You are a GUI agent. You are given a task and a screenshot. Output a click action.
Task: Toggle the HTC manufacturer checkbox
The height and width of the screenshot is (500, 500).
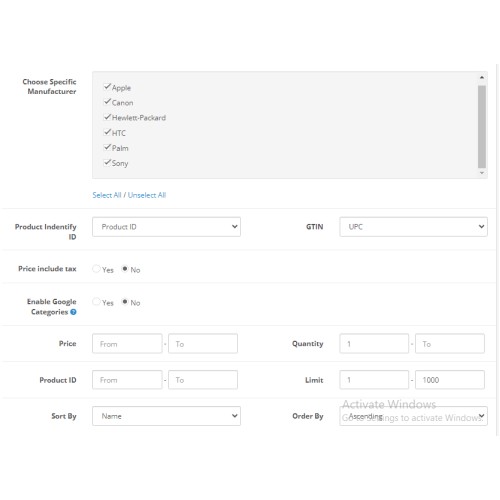coord(107,132)
